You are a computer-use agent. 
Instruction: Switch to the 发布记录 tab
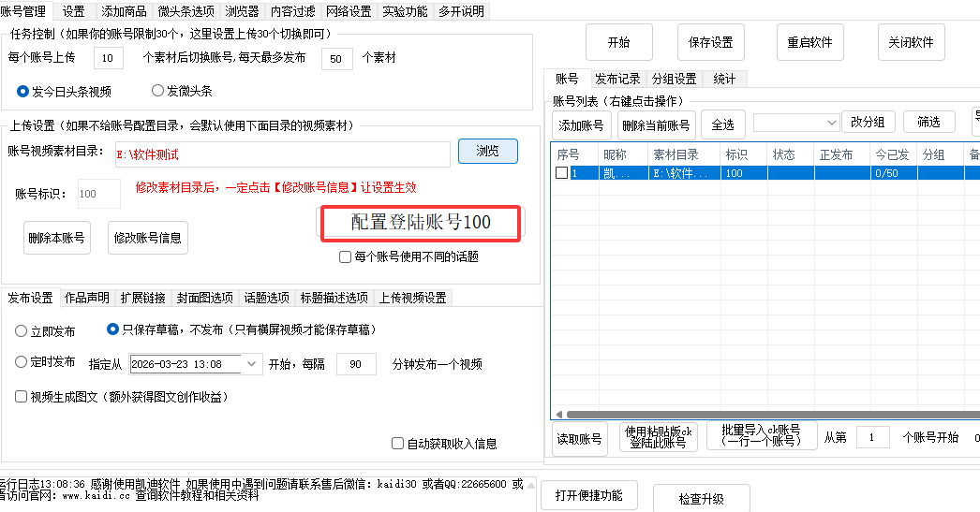tap(617, 80)
